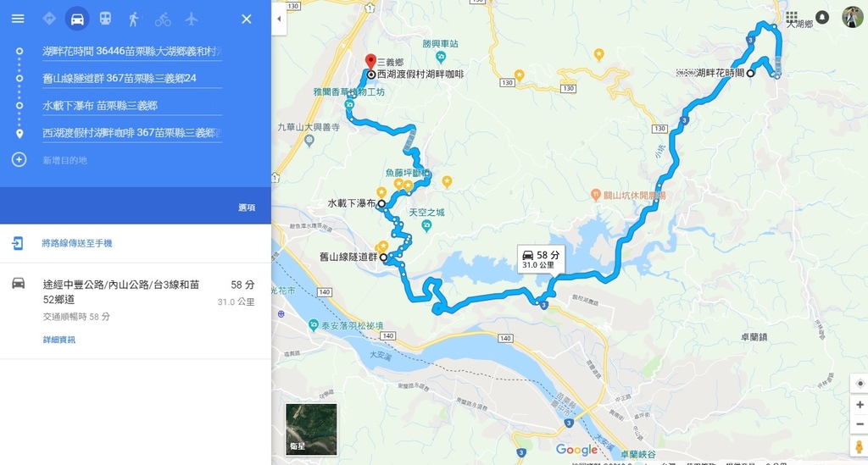Open the hamburger main menu
The height and width of the screenshot is (465, 868).
[x=18, y=19]
